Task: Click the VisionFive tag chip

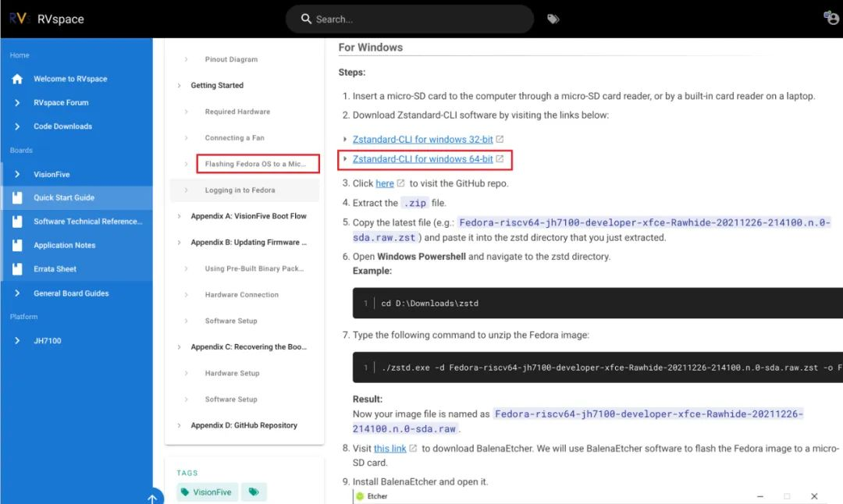Action: 207,492
